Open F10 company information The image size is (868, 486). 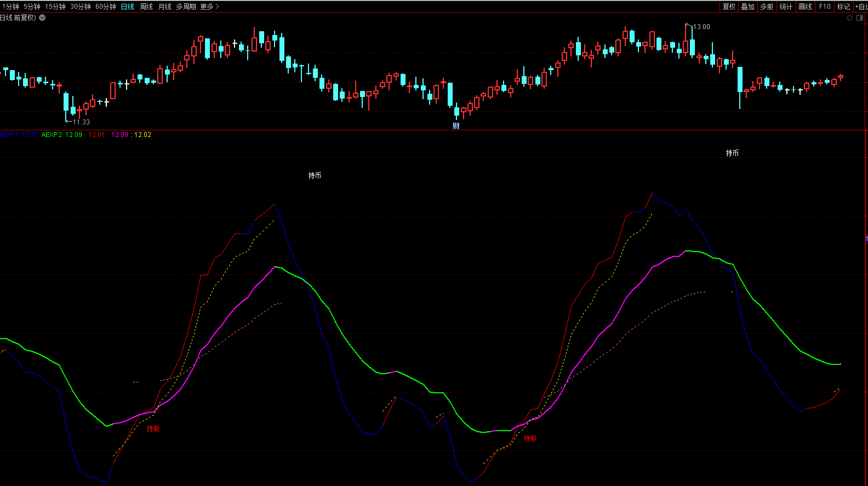825,7
